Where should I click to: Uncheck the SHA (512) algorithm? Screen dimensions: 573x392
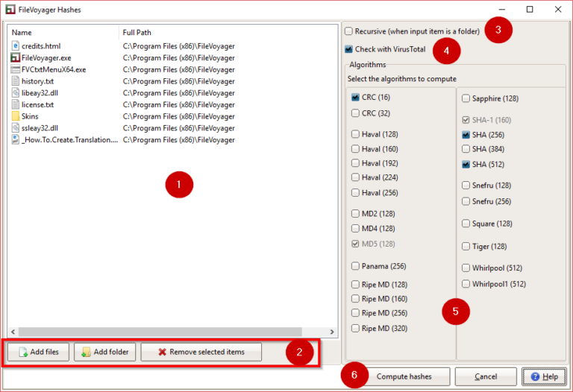tap(466, 164)
